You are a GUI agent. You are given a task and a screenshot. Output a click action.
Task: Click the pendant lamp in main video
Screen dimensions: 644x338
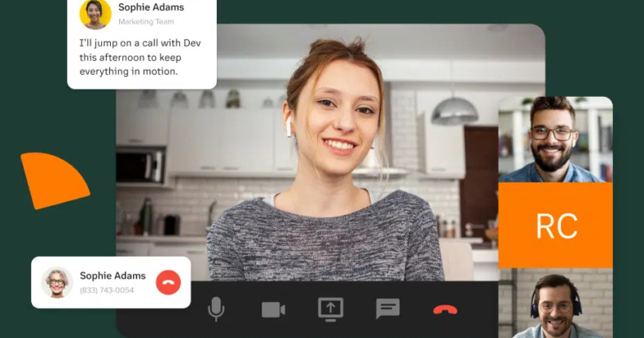pos(454,109)
